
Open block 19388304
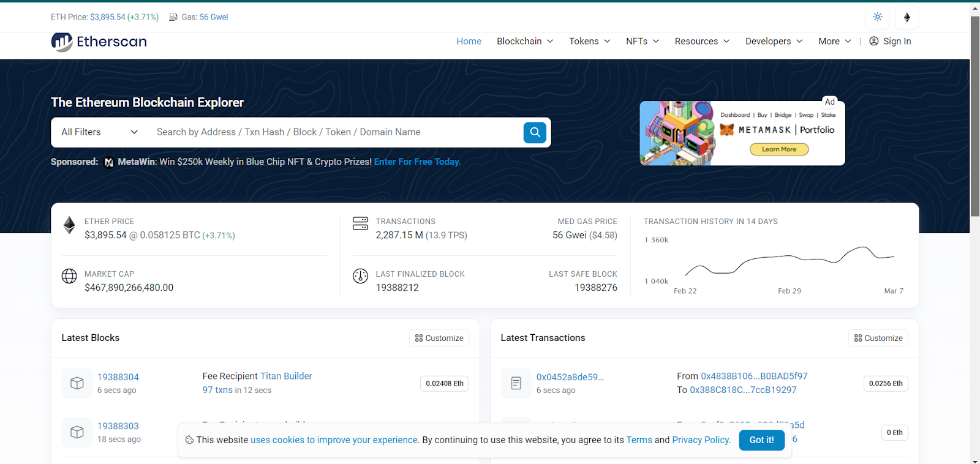coord(118,377)
